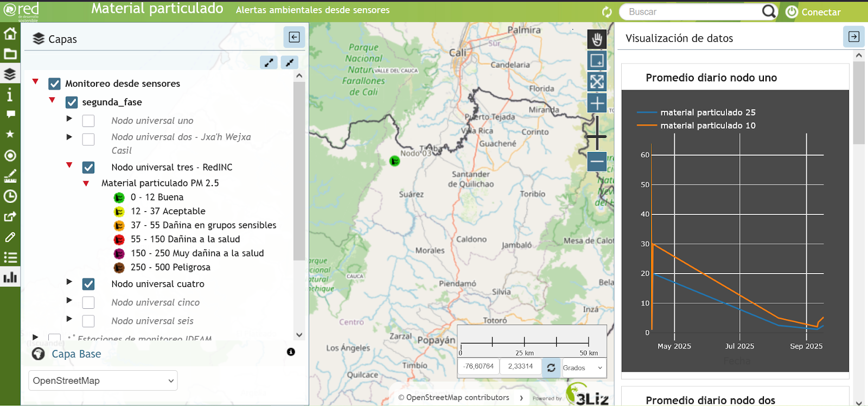
Task: Toggle the layers stack icon in sidebar
Action: 10,74
